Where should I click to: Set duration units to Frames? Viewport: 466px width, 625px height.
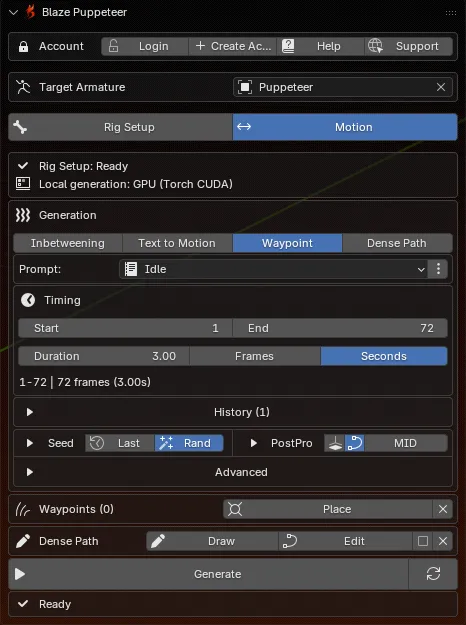[x=254, y=356]
